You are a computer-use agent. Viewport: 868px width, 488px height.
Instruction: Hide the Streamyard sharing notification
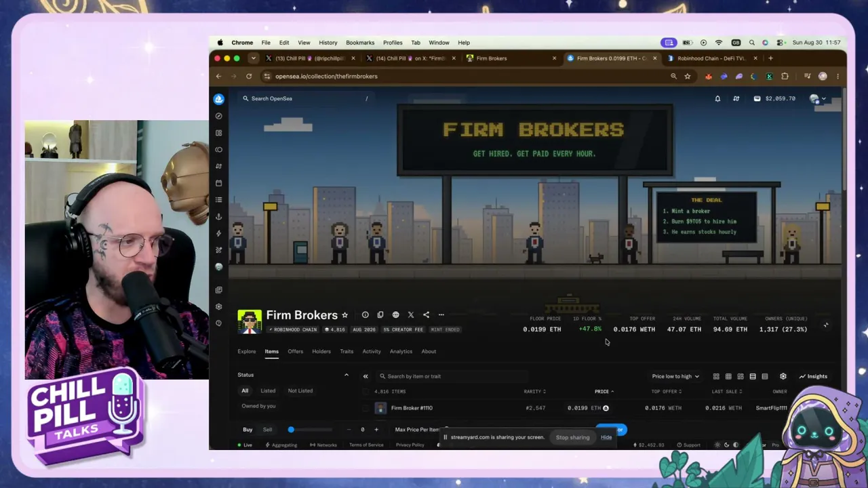tap(606, 438)
